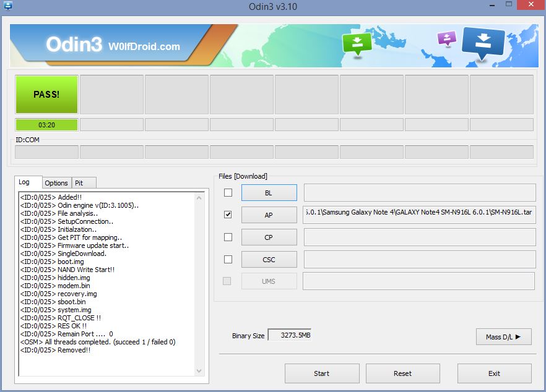Open the BL file browser button

[269, 193]
